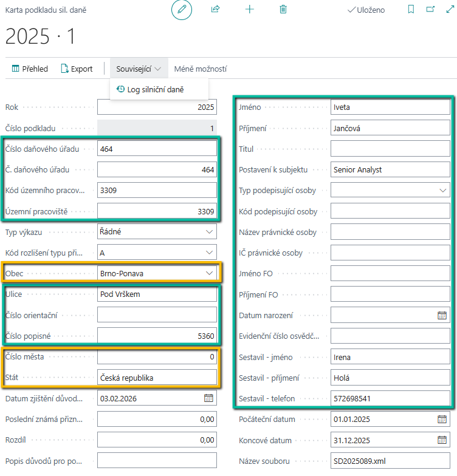The height and width of the screenshot is (476, 457).
Task: Expand the Typ výkazu dropdown
Action: point(210,232)
